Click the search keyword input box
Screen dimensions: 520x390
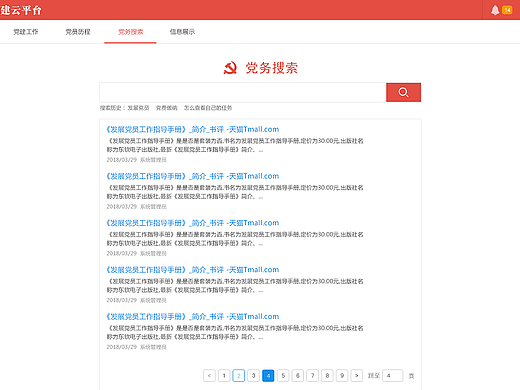[243, 92]
